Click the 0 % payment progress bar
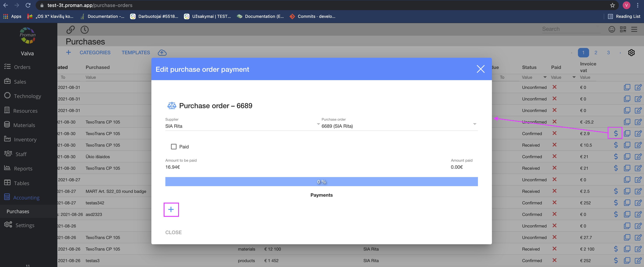This screenshot has width=644, height=267. 321,182
